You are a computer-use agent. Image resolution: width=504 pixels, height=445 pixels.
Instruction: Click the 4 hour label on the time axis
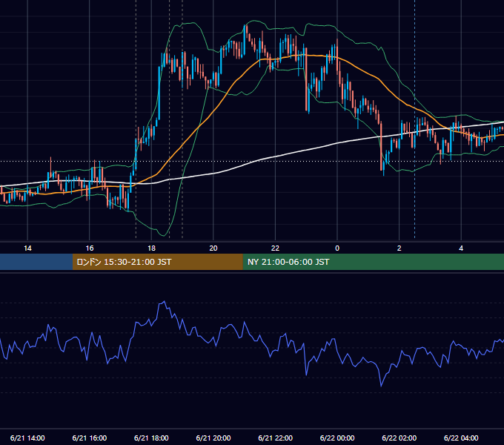pos(461,248)
